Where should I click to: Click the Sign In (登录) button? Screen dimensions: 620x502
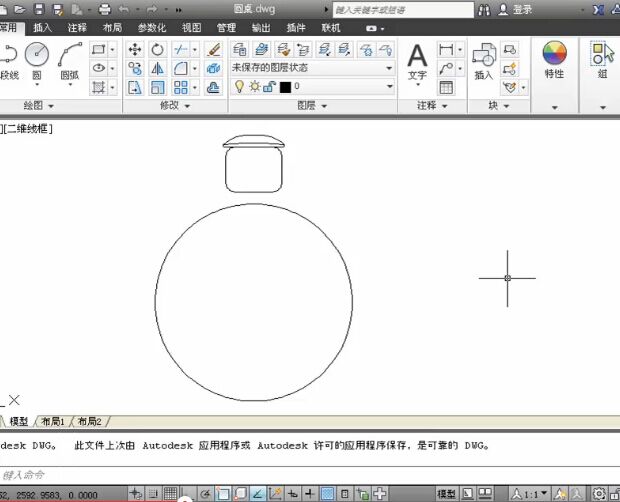coord(523,9)
